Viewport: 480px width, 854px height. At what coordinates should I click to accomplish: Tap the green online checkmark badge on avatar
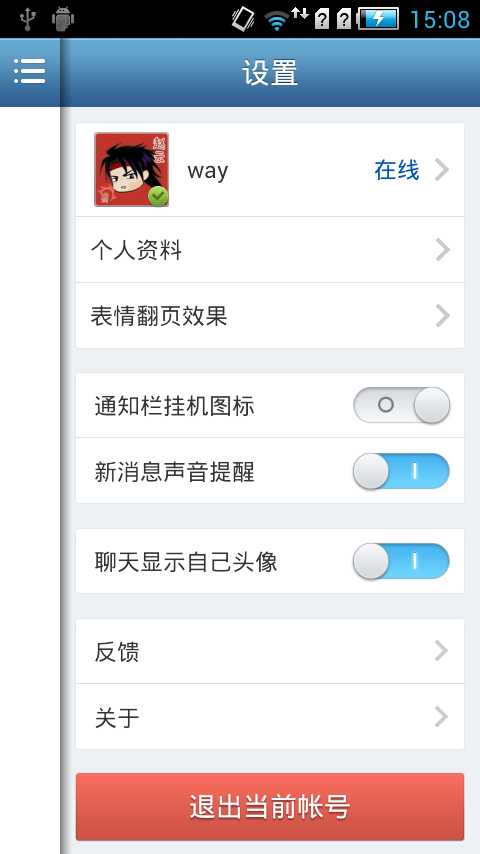[x=158, y=196]
